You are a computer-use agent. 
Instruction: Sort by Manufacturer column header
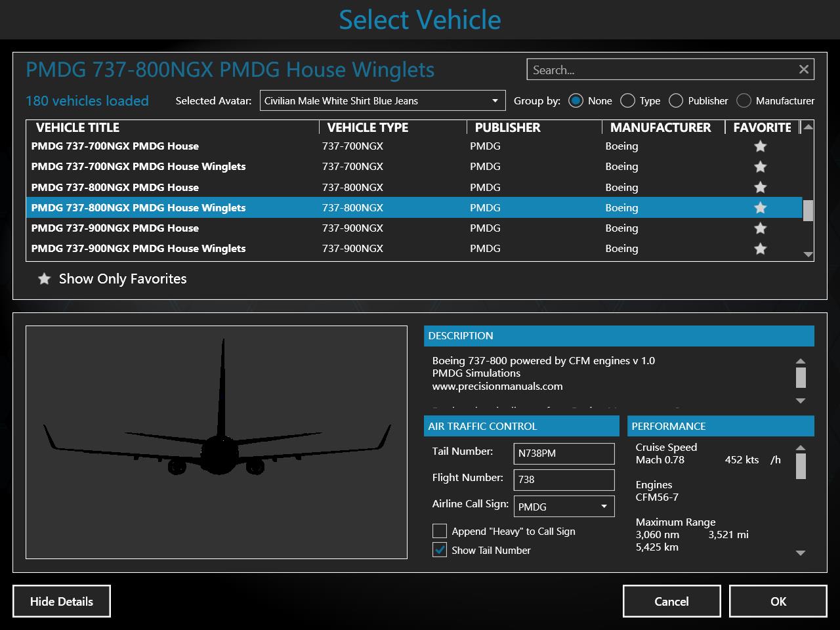point(663,127)
